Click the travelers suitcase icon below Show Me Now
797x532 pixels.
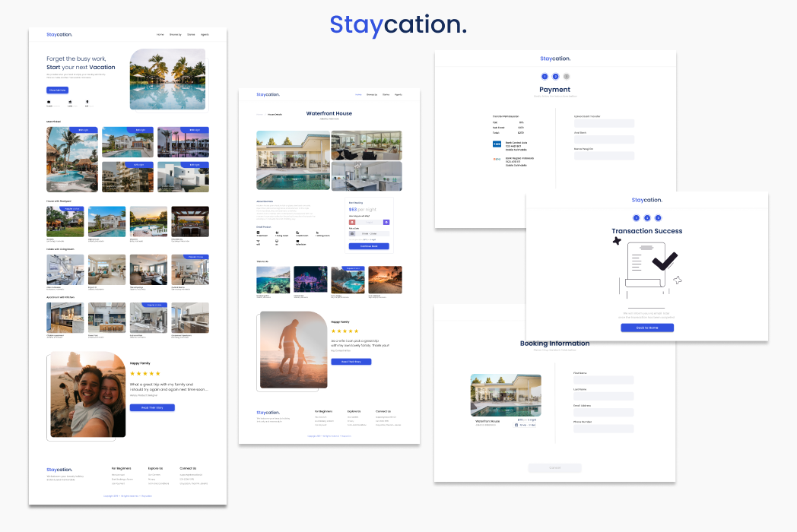tap(49, 102)
